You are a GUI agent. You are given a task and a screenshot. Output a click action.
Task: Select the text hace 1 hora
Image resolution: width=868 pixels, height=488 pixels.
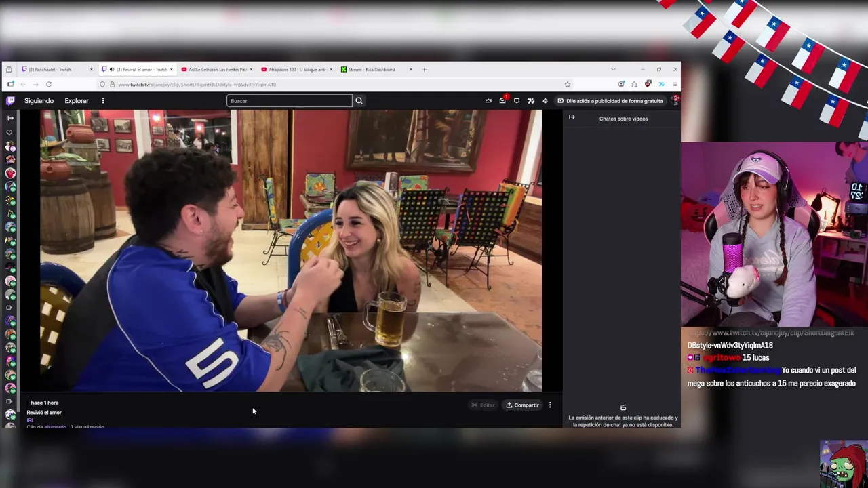click(45, 403)
